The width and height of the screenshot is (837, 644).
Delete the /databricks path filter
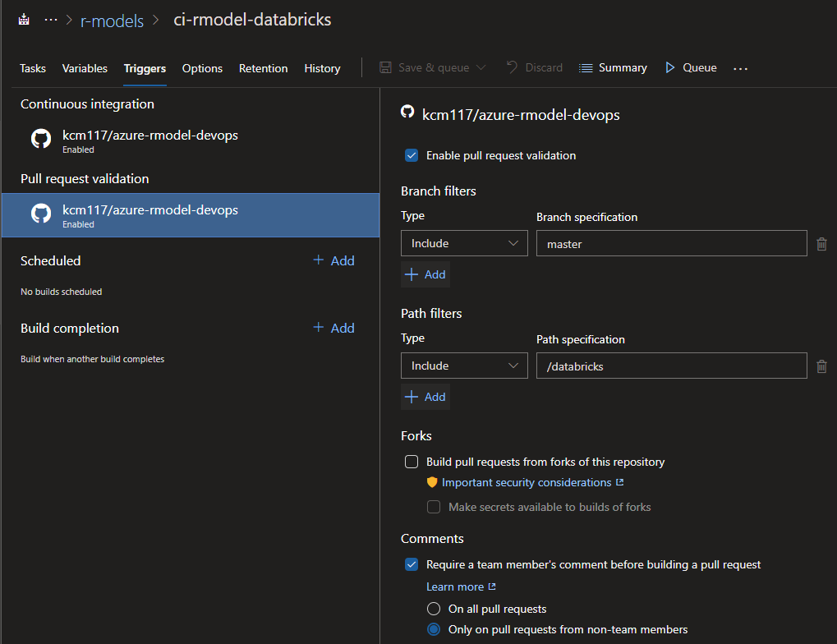coord(821,366)
